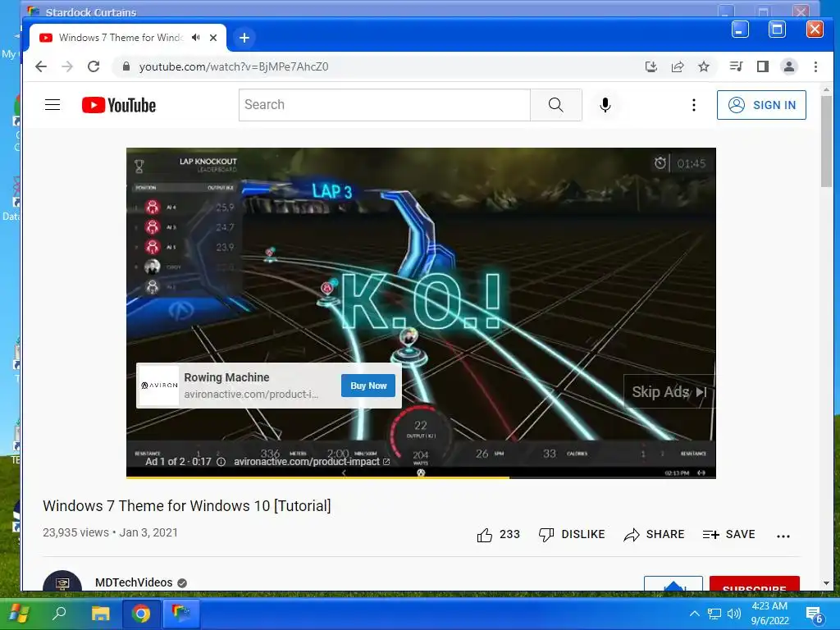Viewport: 840px width, 630px height.
Task: Click the MDTechVideos channel avatar
Action: (x=62, y=582)
